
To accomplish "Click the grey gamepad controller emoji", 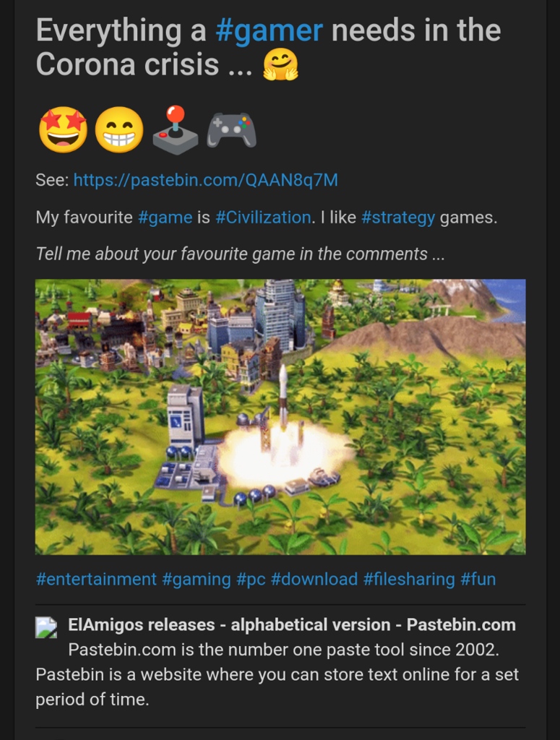I will pos(231,130).
